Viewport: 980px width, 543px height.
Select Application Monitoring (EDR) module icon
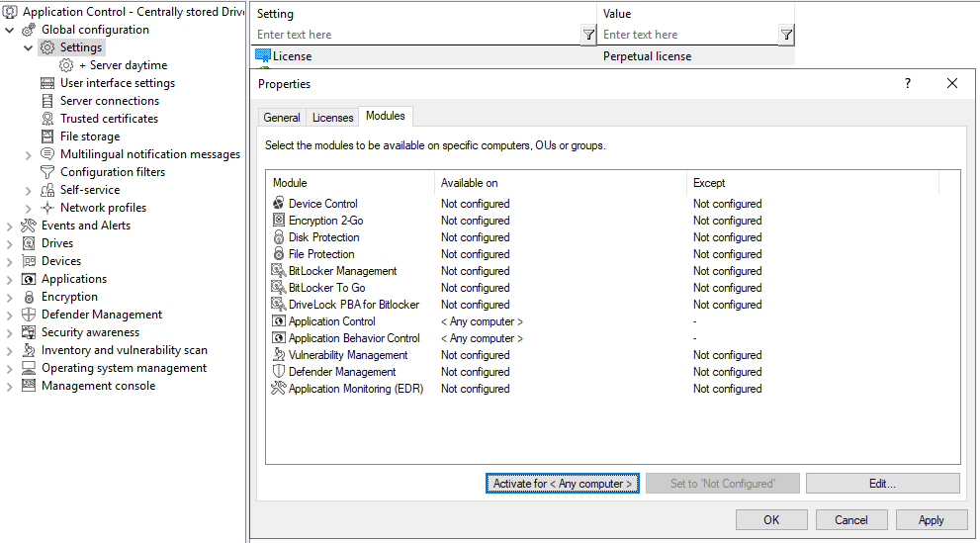pos(278,389)
